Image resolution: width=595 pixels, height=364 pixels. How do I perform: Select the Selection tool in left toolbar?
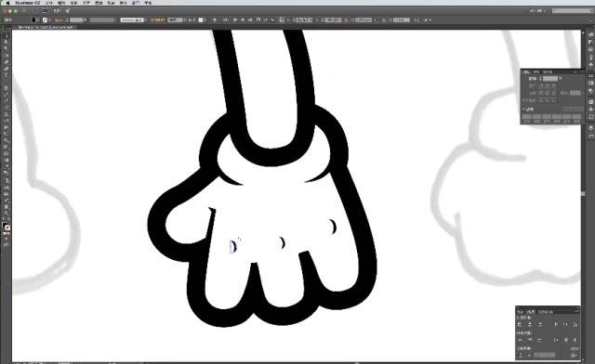[x=7, y=36]
